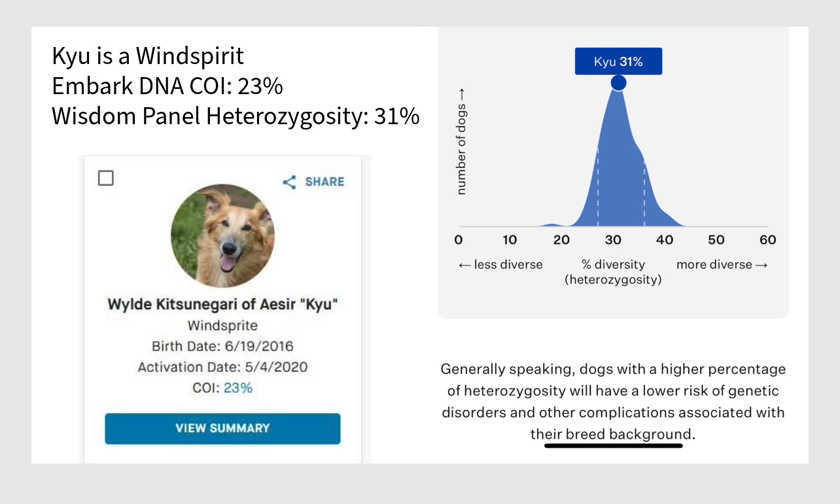Click the Birth Date 6/19/2016 line
The image size is (840, 504).
(222, 346)
